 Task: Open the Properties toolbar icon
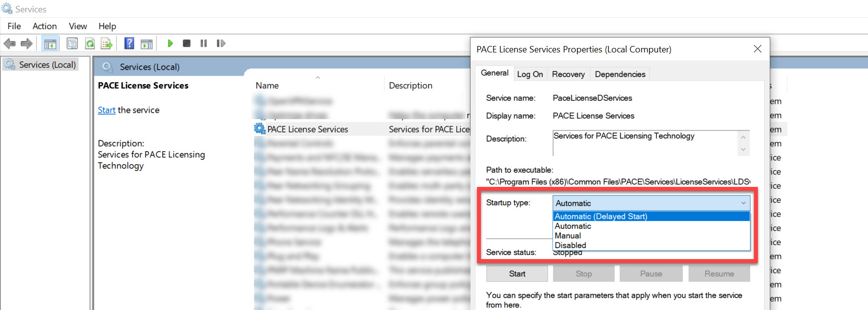(x=72, y=44)
